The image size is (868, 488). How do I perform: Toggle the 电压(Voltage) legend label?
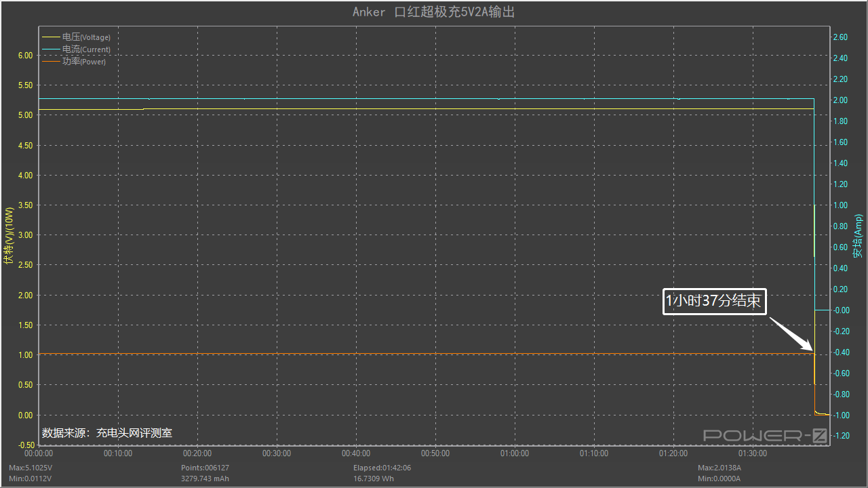click(86, 37)
